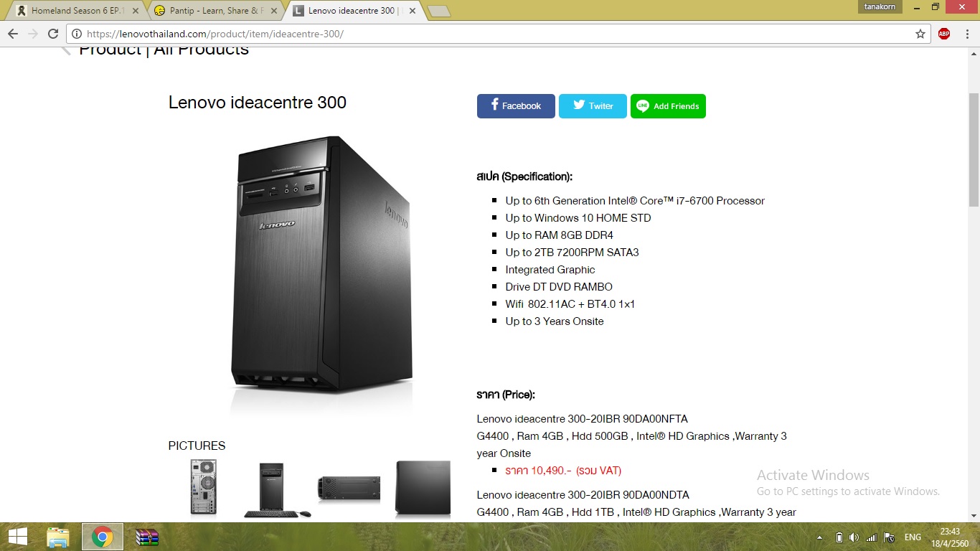Go back to previous page

coord(13,34)
